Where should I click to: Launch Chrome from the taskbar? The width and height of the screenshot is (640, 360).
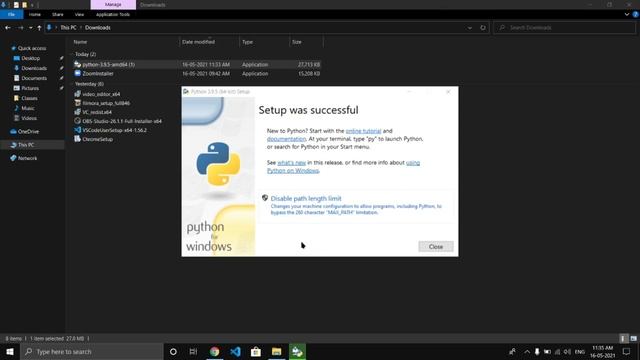click(215, 351)
